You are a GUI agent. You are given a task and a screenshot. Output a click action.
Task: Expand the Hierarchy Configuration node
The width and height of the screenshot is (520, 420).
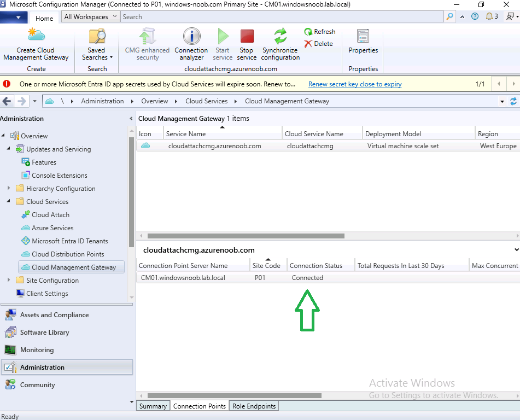(x=9, y=188)
